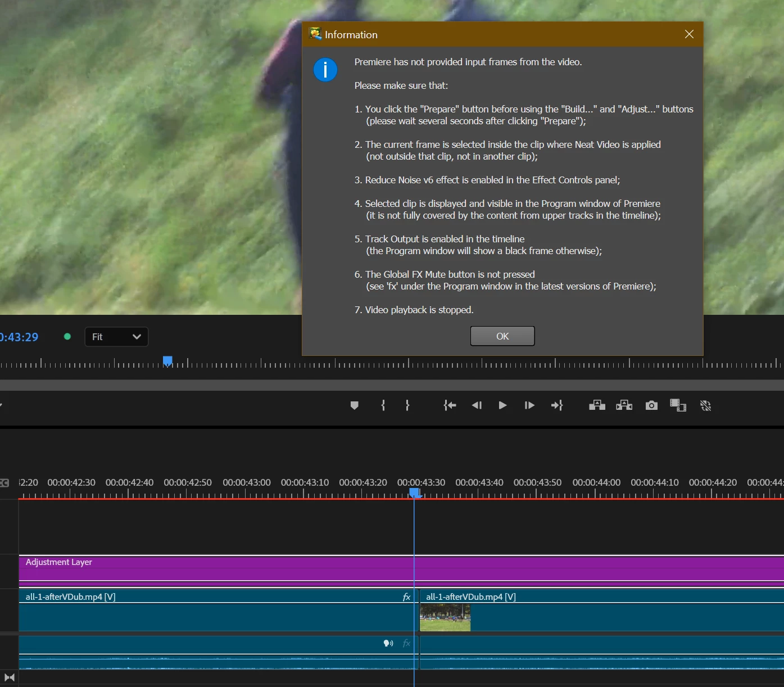Image resolution: width=784 pixels, height=687 pixels.
Task: Click the Export Frame camera icon
Action: pyautogui.click(x=651, y=405)
